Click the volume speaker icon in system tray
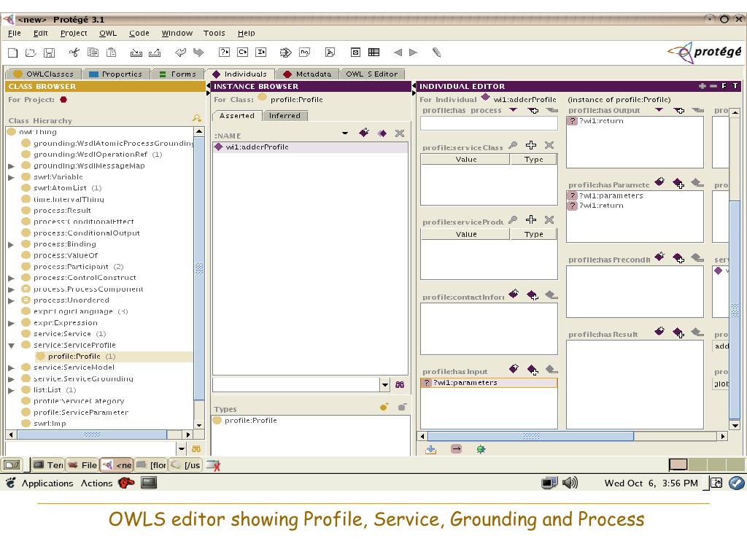 (570, 483)
